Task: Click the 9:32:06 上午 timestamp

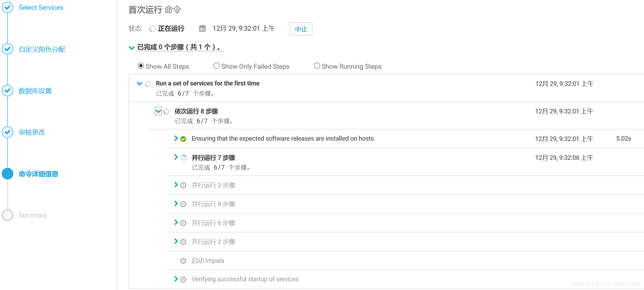Action: click(564, 158)
